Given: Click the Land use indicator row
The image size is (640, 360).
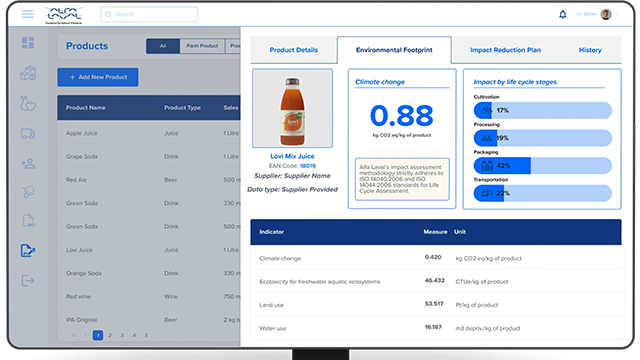Looking at the screenshot, I should click(x=437, y=304).
